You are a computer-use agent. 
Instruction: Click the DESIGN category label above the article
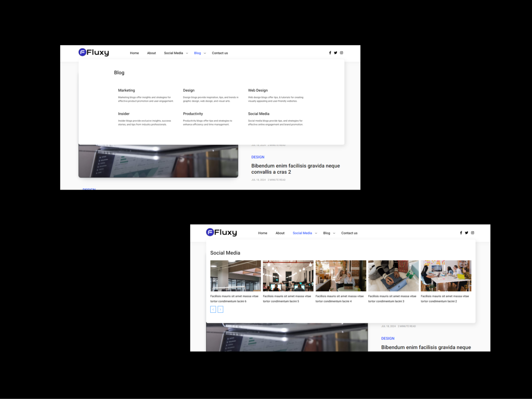(258, 157)
